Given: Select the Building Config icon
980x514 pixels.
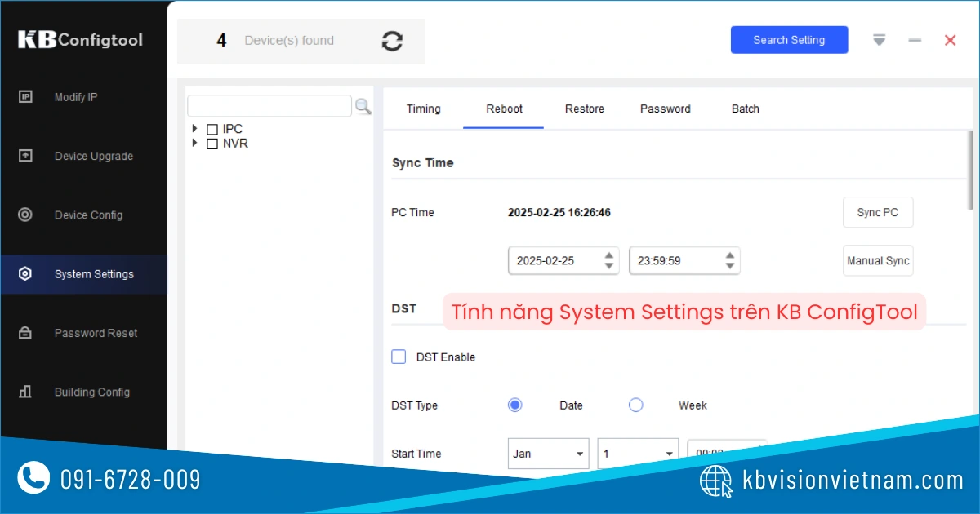Looking at the screenshot, I should tap(25, 392).
